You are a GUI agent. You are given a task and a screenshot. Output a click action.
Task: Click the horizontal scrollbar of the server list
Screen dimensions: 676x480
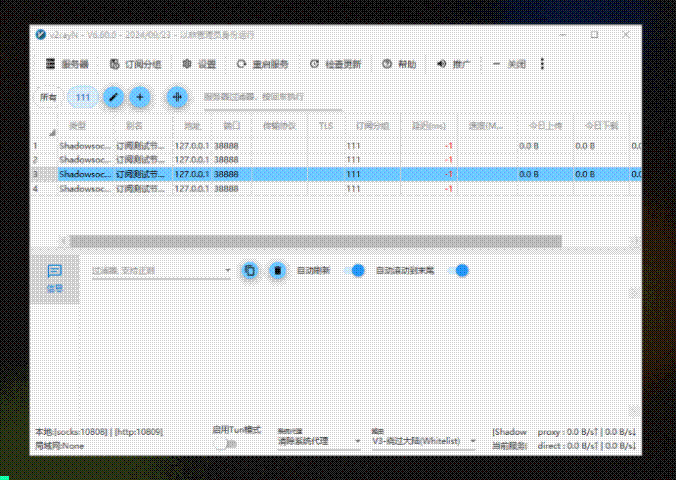pyautogui.click(x=316, y=241)
